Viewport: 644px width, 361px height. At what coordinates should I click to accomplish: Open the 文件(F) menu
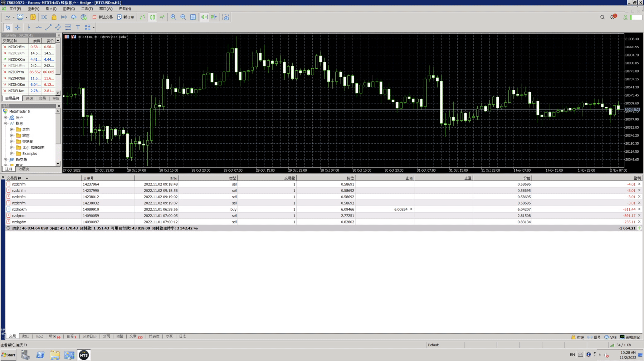15,9
